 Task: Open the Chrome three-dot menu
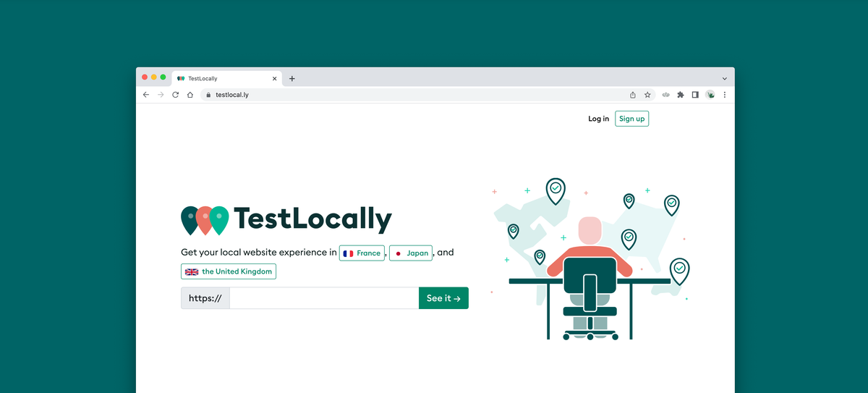coord(725,95)
